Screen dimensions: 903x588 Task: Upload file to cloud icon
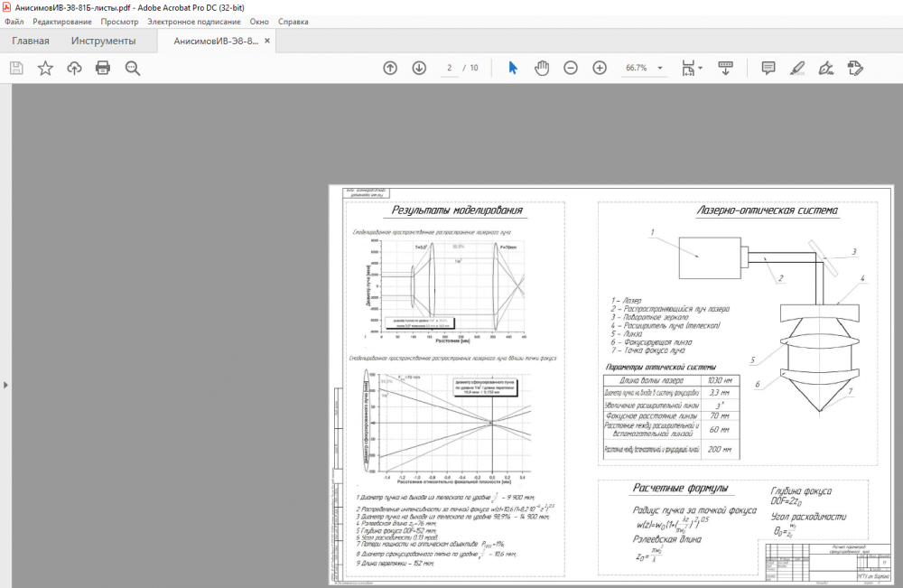click(x=74, y=68)
